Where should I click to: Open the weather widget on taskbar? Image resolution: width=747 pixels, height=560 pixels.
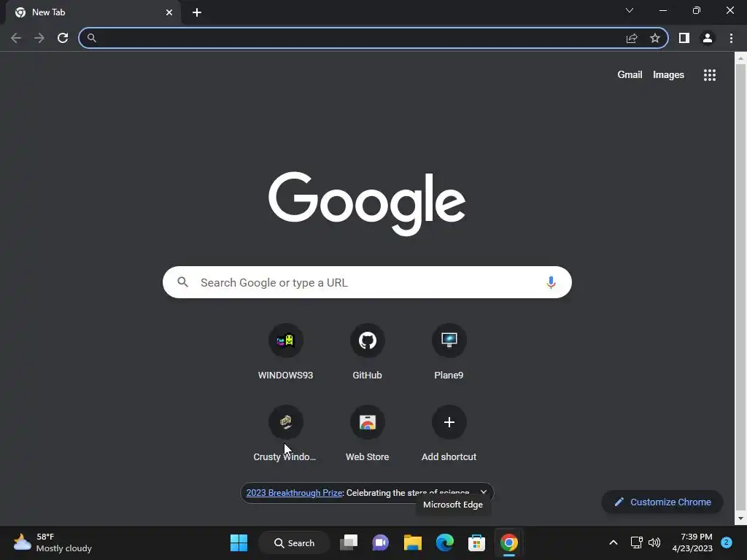point(53,542)
